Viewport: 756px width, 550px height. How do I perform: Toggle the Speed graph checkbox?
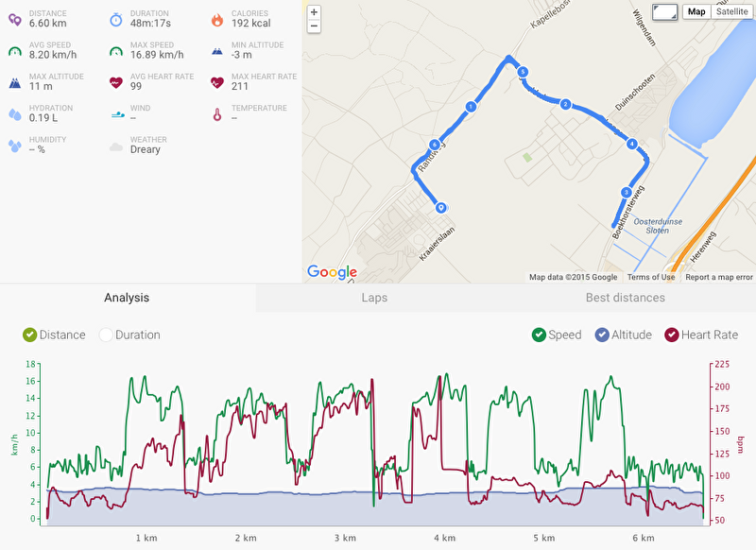[539, 335]
